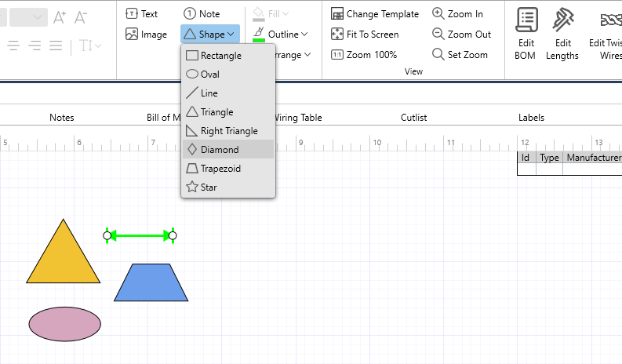This screenshot has height=364, width=622.
Task: Select Line in the shape list
Action: click(228, 93)
